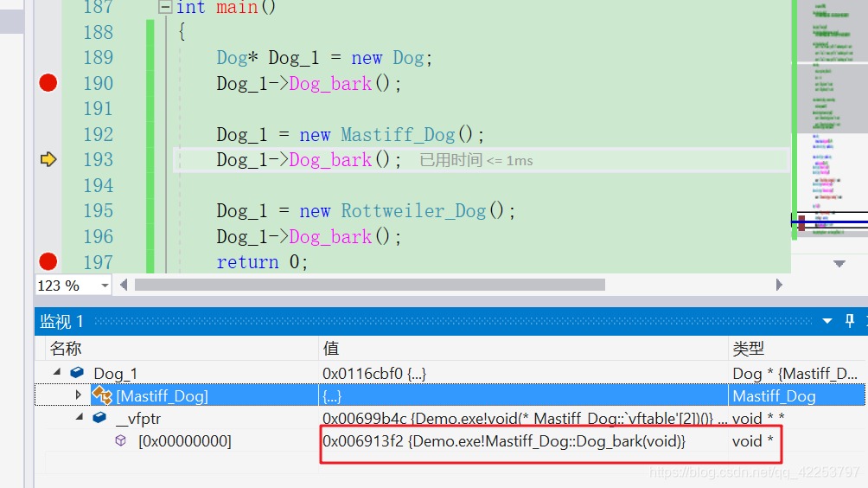Collapse the main() function outline box
Screen dimensions: 868x488
pos(165,7)
